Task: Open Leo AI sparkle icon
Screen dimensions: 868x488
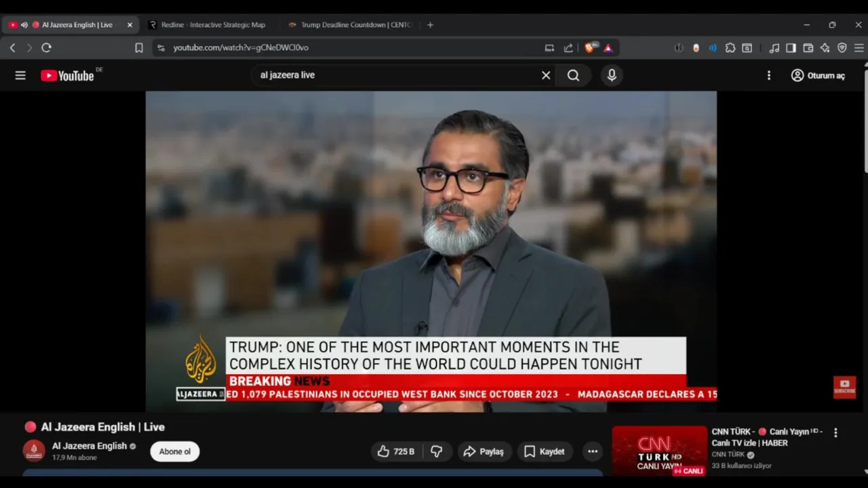Action: (x=825, y=47)
